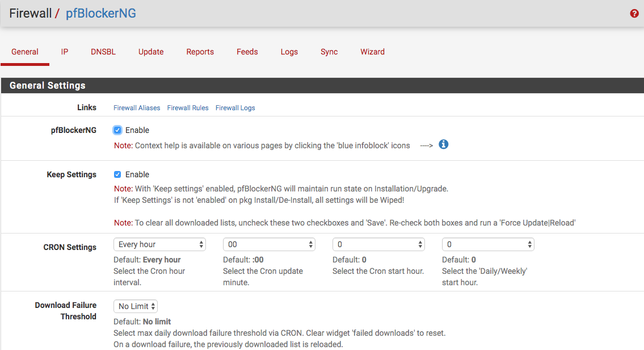Click the 'Default: No limit' text

(142, 322)
